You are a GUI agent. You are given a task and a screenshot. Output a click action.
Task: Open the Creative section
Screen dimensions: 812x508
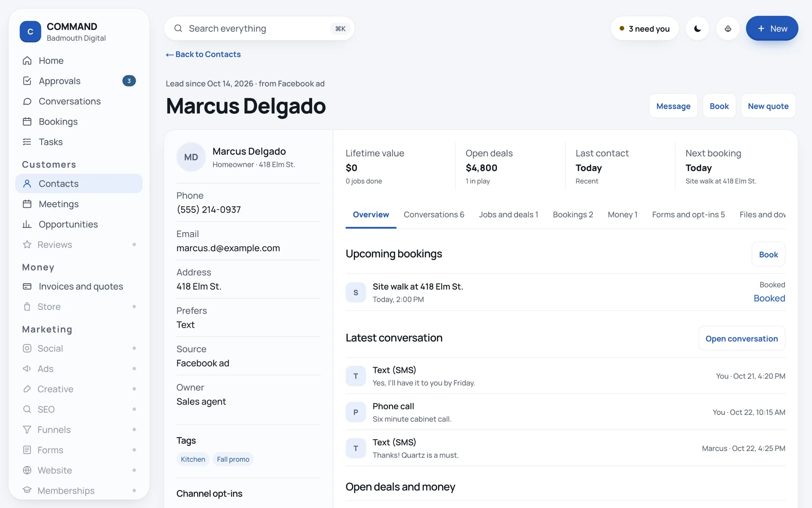click(x=79, y=389)
